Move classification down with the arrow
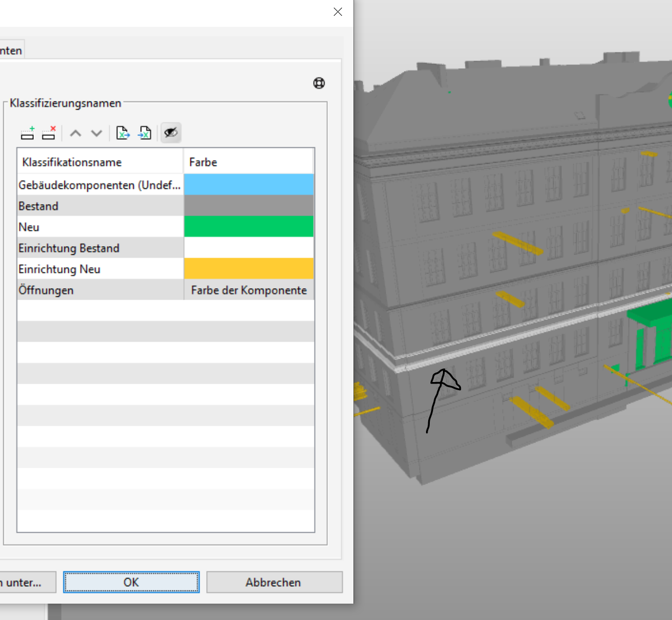The image size is (672, 620). tap(97, 133)
